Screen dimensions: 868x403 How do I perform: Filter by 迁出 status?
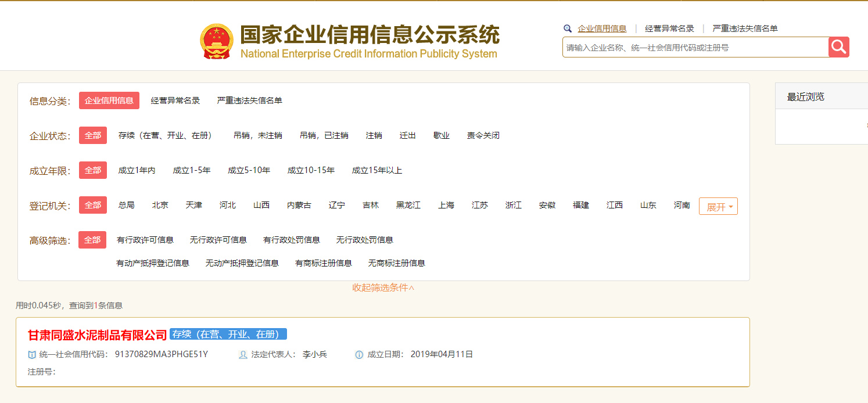[x=408, y=135]
